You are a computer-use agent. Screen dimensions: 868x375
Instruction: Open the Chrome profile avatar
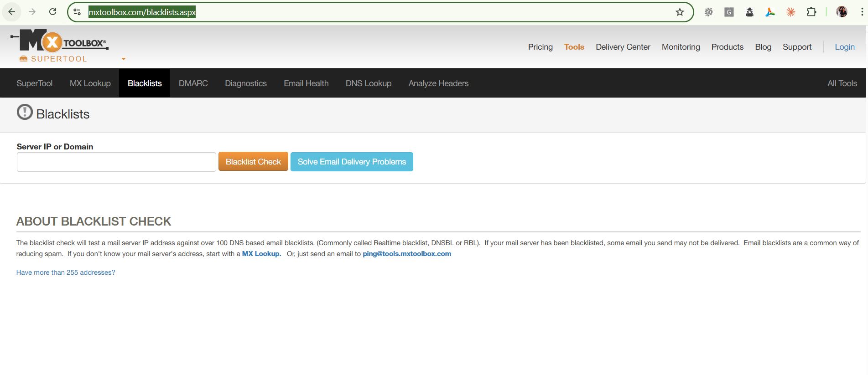(842, 12)
